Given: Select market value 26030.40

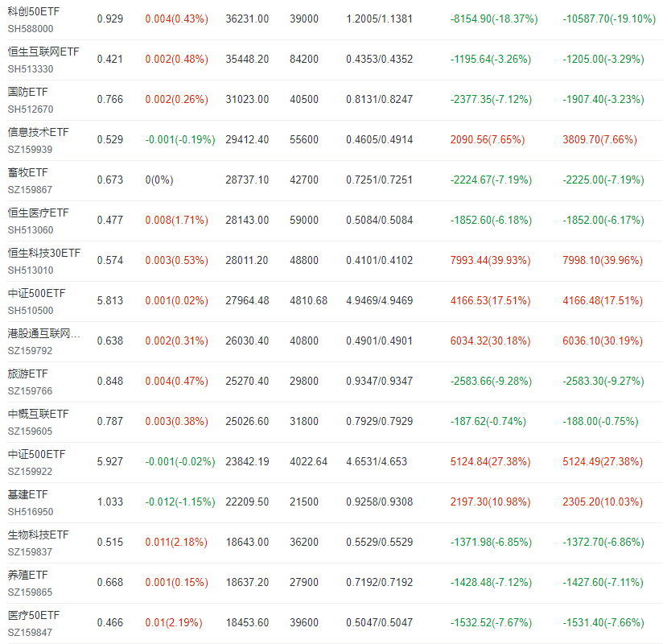Looking at the screenshot, I should (x=247, y=341).
